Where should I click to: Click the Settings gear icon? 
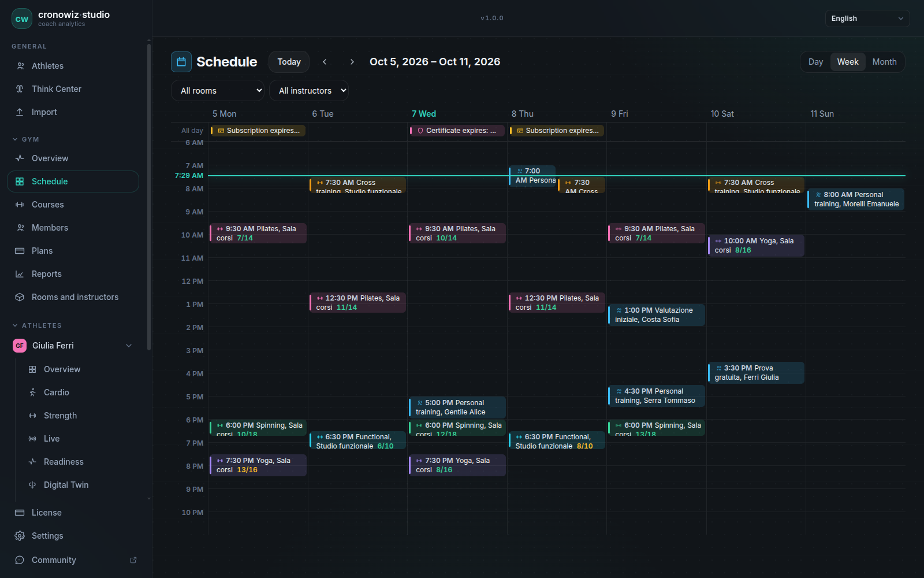tap(20, 536)
